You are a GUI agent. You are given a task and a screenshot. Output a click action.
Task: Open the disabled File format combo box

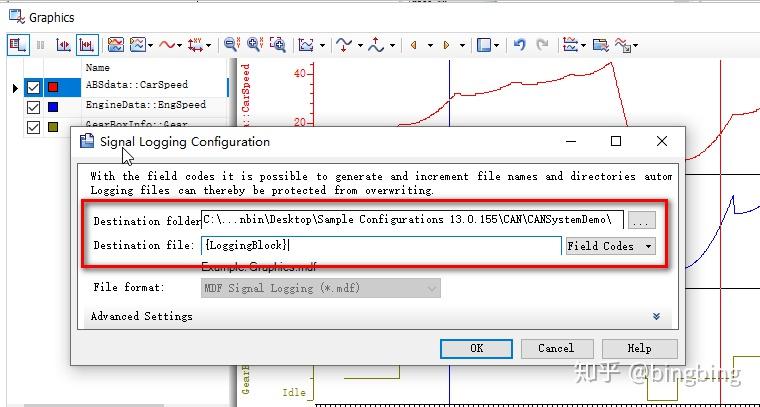[x=321, y=288]
